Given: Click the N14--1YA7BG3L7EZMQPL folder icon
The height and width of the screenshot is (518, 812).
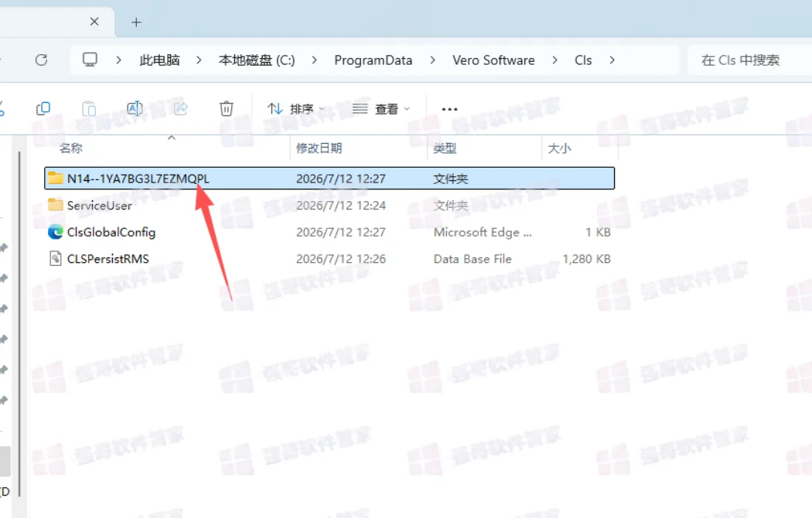Looking at the screenshot, I should point(56,178).
